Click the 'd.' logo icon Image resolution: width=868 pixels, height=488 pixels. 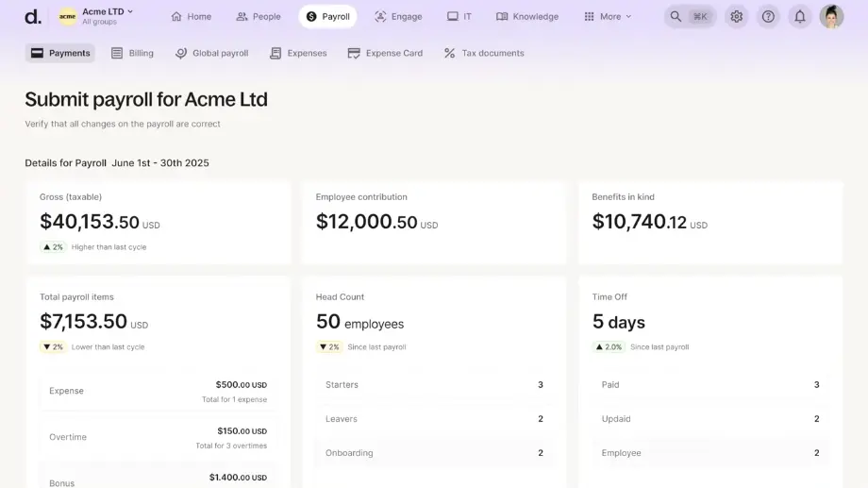pyautogui.click(x=32, y=16)
